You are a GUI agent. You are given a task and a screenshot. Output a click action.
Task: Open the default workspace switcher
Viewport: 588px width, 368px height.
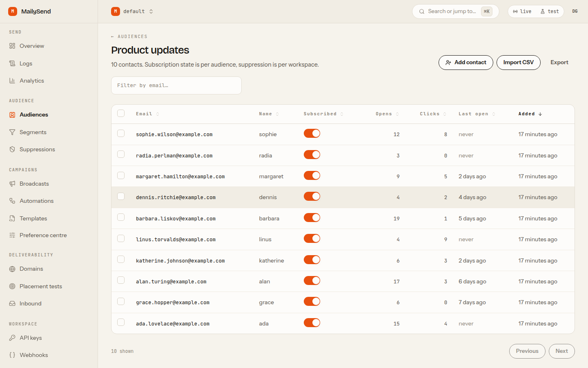[x=132, y=11]
